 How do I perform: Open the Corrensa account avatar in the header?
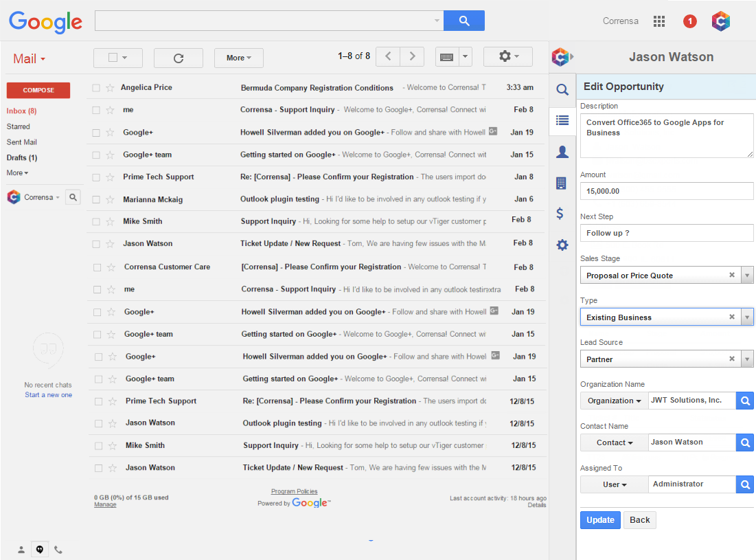721,21
